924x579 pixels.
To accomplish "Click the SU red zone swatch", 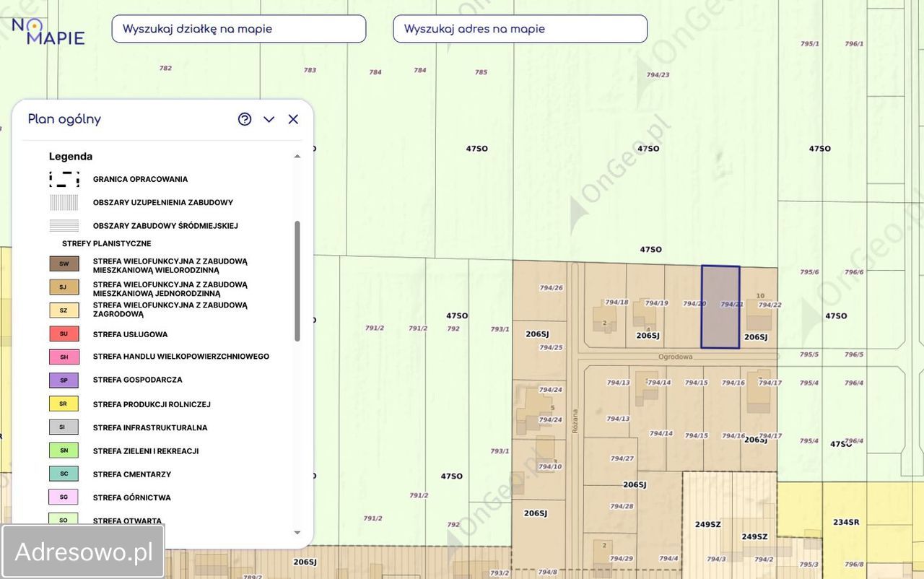I will tap(64, 334).
